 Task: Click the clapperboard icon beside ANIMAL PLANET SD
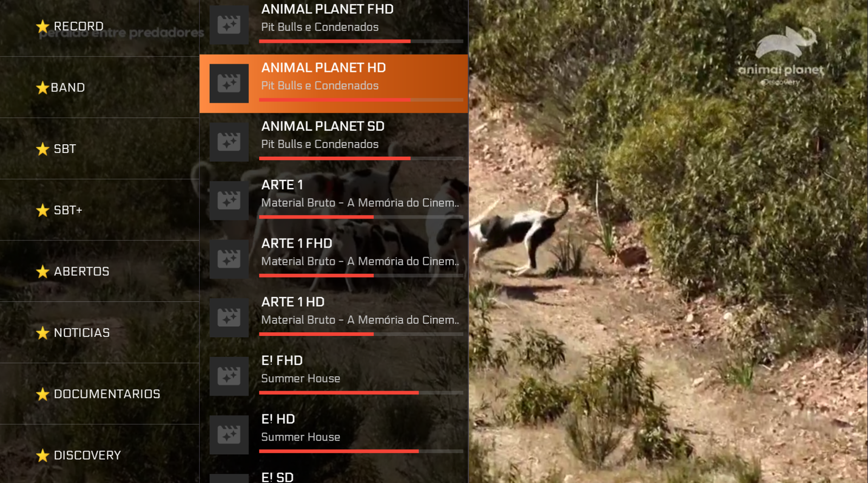point(229,142)
